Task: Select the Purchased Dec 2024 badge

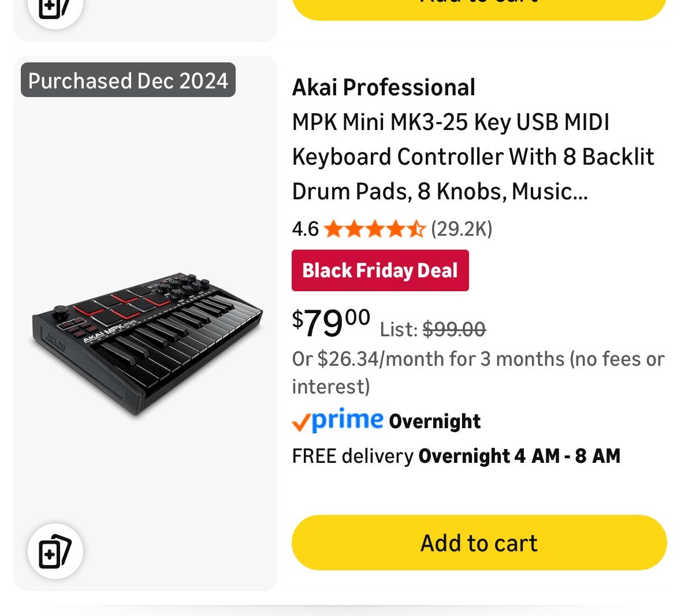Action: pos(128,80)
